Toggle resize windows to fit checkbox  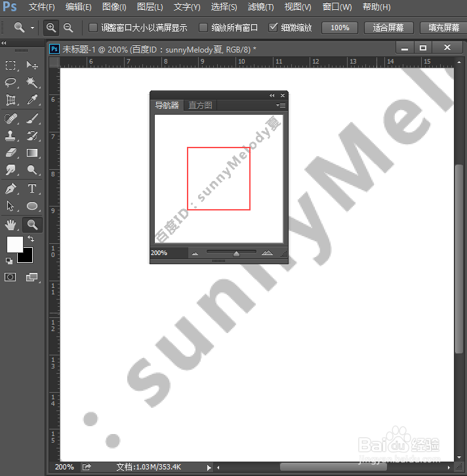point(93,28)
